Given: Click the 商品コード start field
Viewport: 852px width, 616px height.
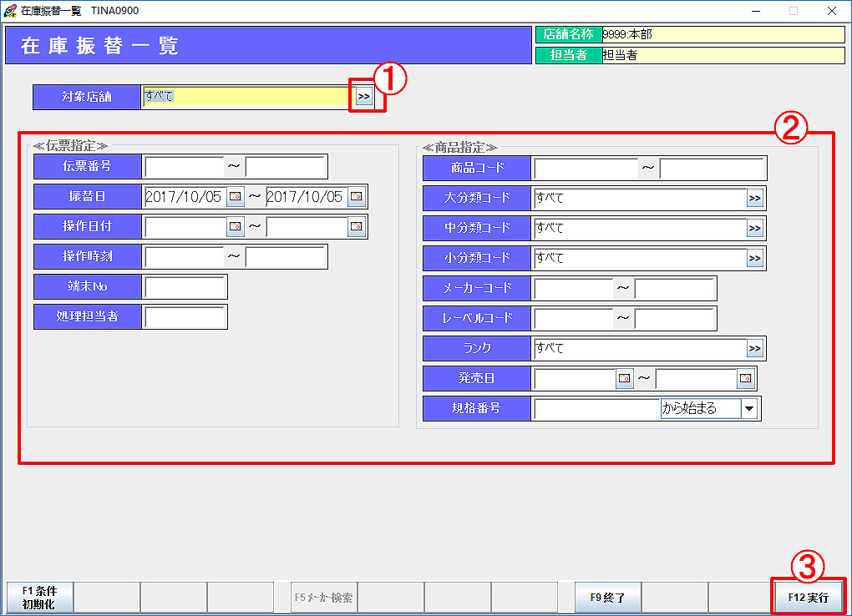Looking at the screenshot, I should point(586,169).
